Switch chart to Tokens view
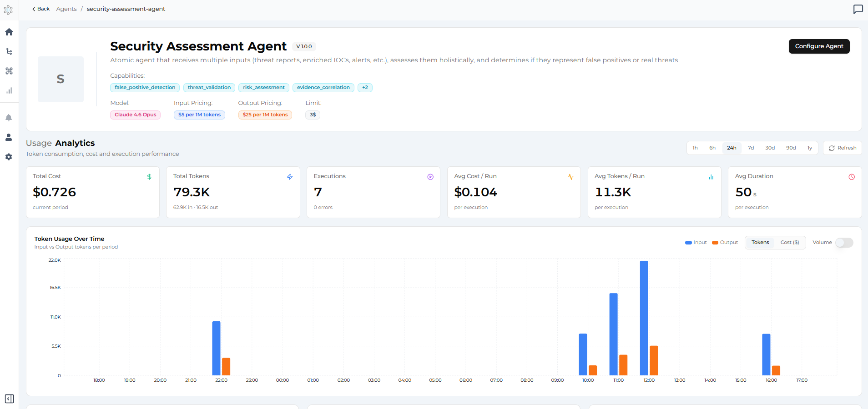Image resolution: width=868 pixels, height=409 pixels. coord(760,243)
